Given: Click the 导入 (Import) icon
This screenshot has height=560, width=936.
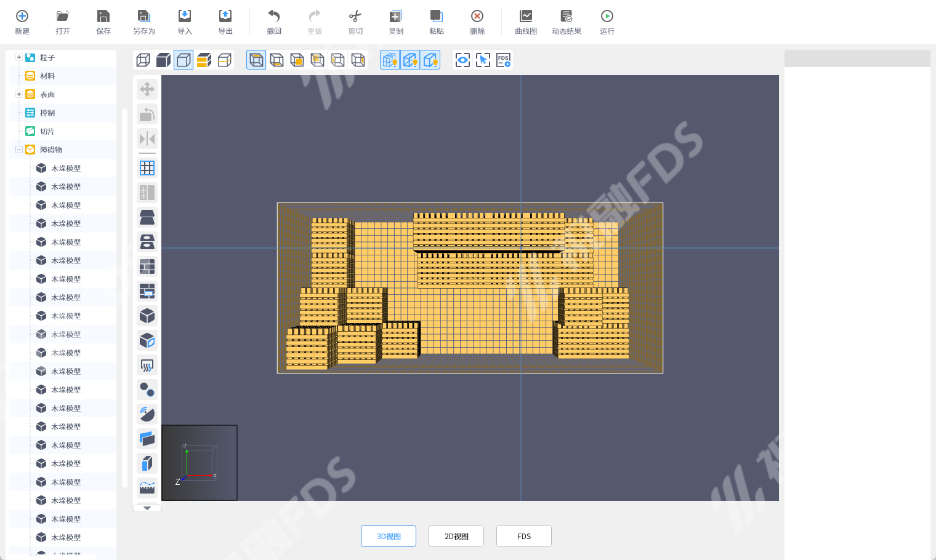Looking at the screenshot, I should 185,16.
